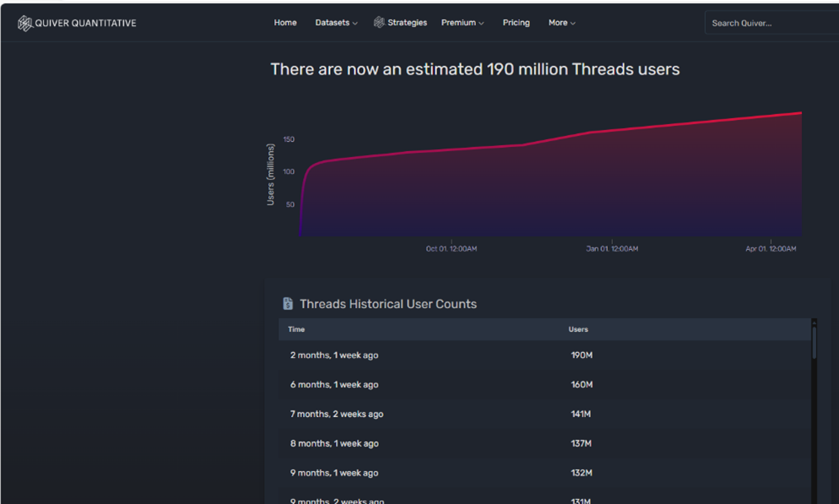
Task: Click the Oct 01 12:00AM axis label
Action: point(452,249)
